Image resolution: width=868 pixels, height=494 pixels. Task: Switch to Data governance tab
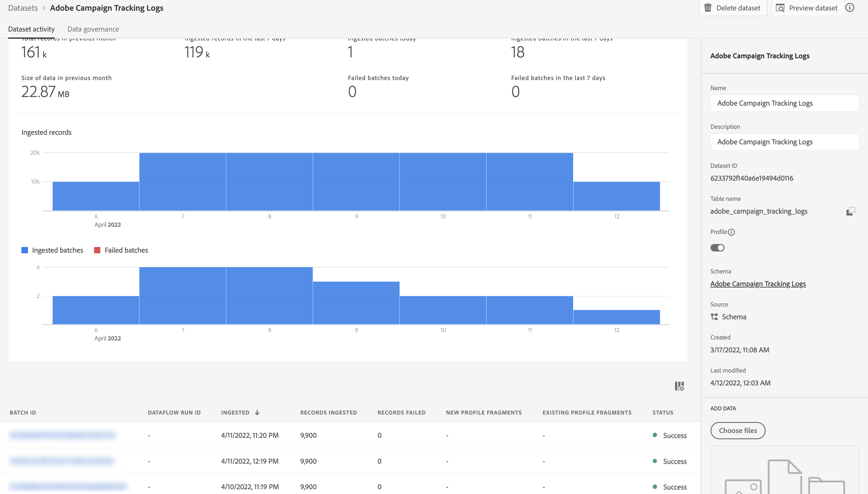pyautogui.click(x=93, y=29)
